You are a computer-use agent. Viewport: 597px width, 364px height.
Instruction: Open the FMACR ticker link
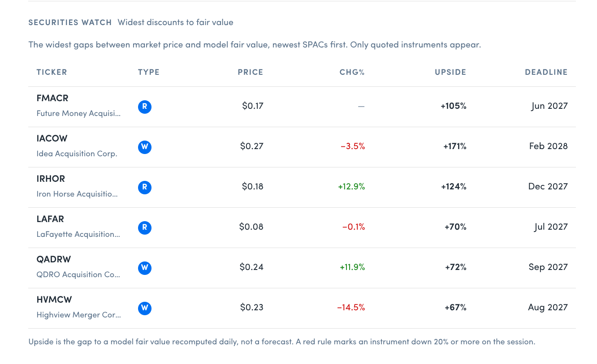click(52, 98)
